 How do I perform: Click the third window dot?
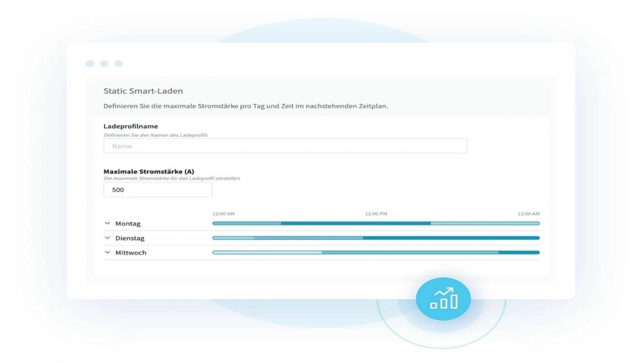(x=119, y=63)
